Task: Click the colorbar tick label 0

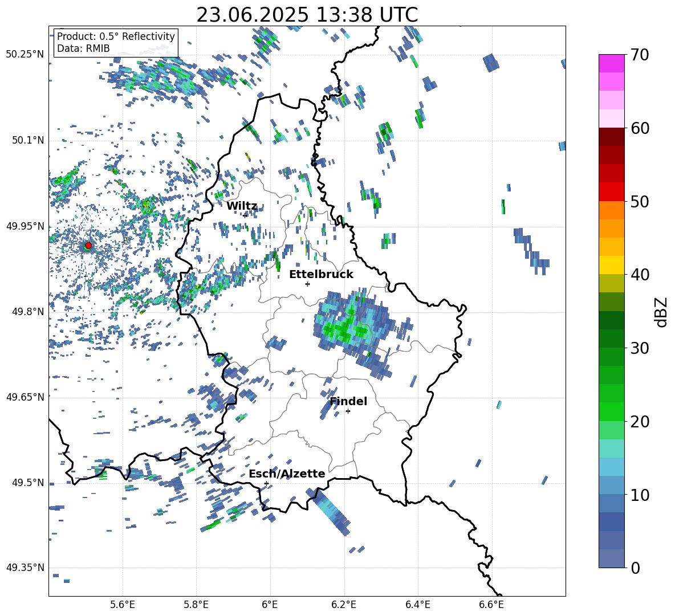Action: click(635, 568)
